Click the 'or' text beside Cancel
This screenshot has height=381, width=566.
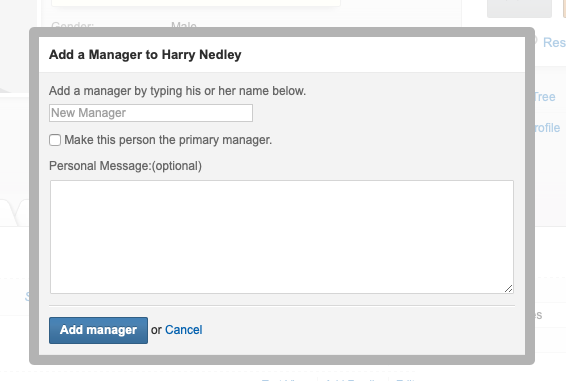tap(156, 330)
